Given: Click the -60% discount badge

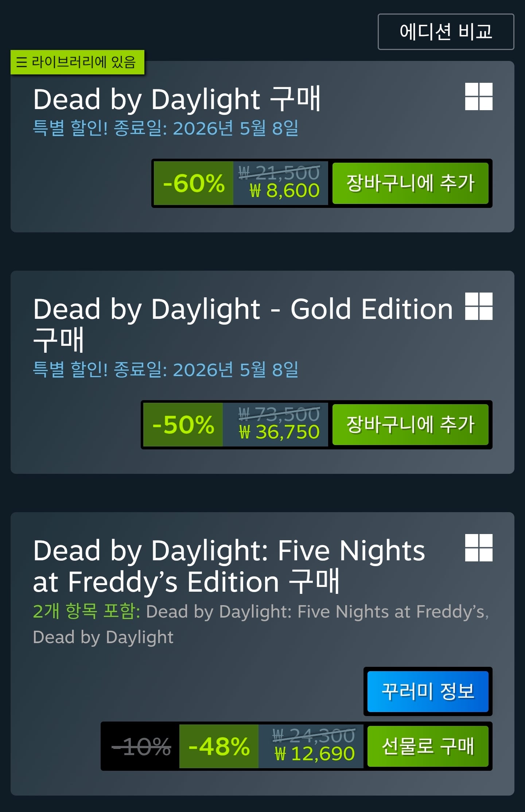Looking at the screenshot, I should coord(194,183).
